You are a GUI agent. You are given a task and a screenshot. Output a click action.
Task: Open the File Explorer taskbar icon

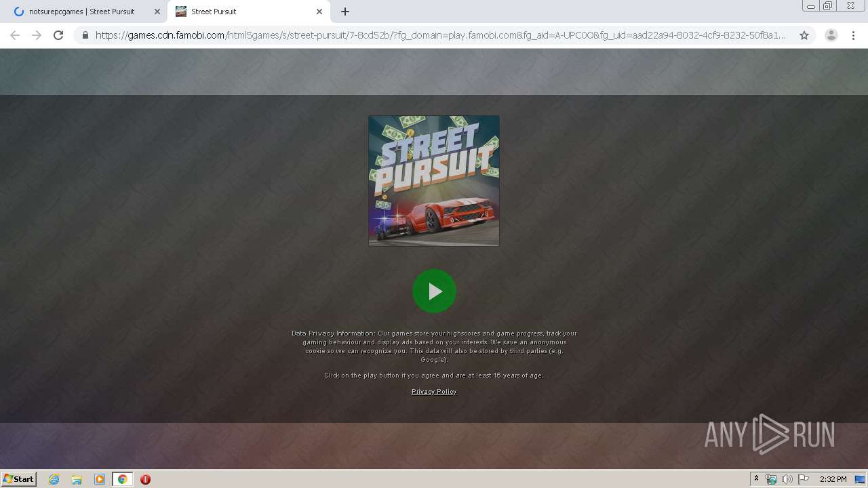(77, 479)
